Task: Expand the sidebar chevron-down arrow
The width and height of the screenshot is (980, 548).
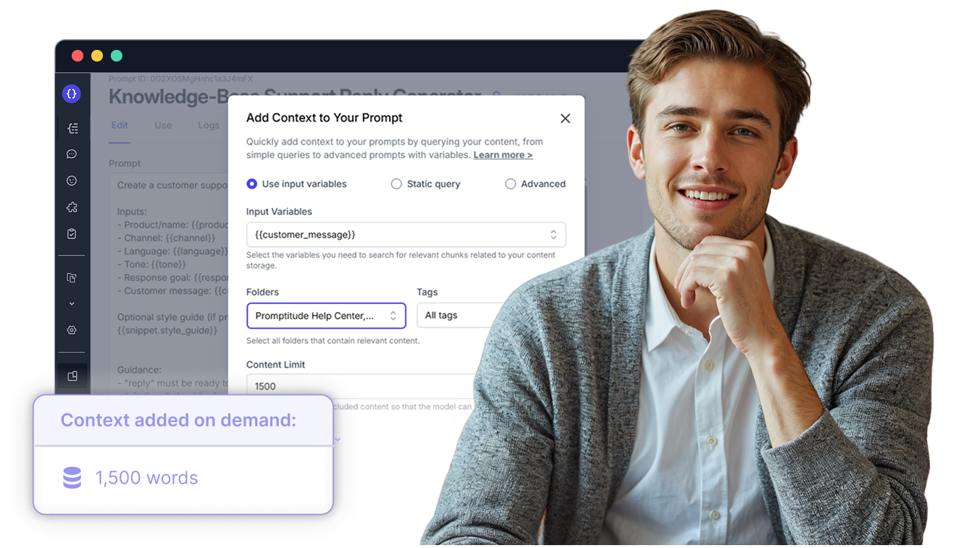Action: click(x=72, y=304)
